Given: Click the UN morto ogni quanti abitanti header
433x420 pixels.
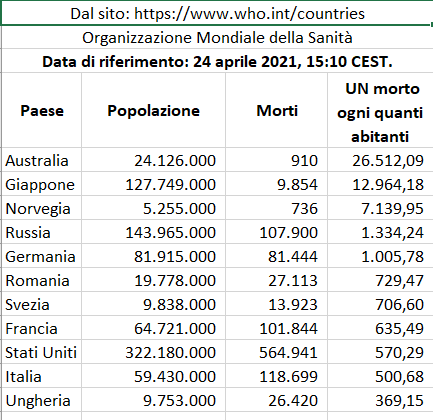Looking at the screenshot, I should click(380, 110).
